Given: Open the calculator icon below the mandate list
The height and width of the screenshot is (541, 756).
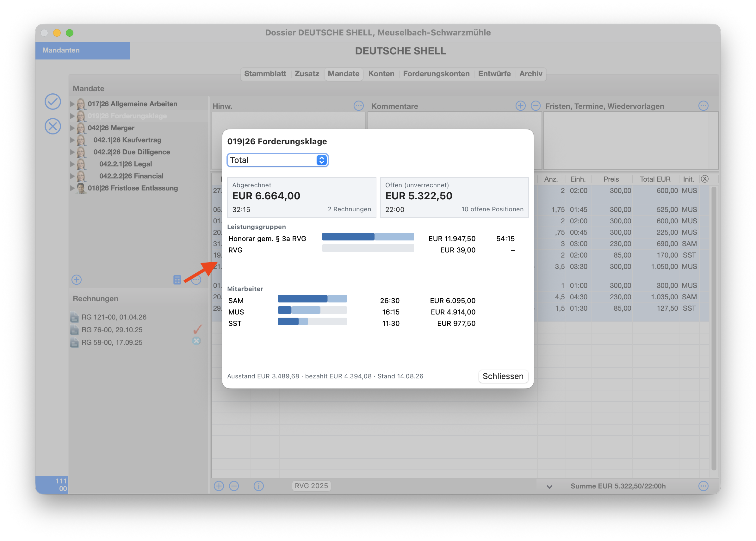Looking at the screenshot, I should point(177,279).
